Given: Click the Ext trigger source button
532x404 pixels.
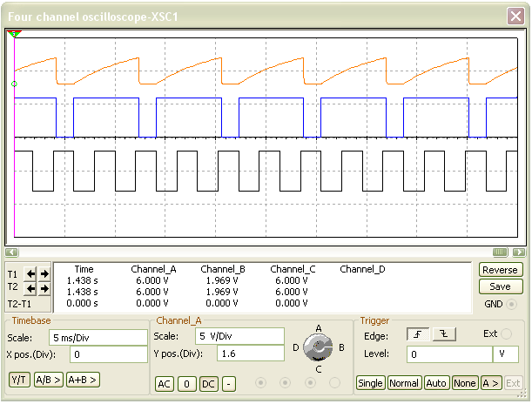Looking at the screenshot, I should click(x=513, y=383).
